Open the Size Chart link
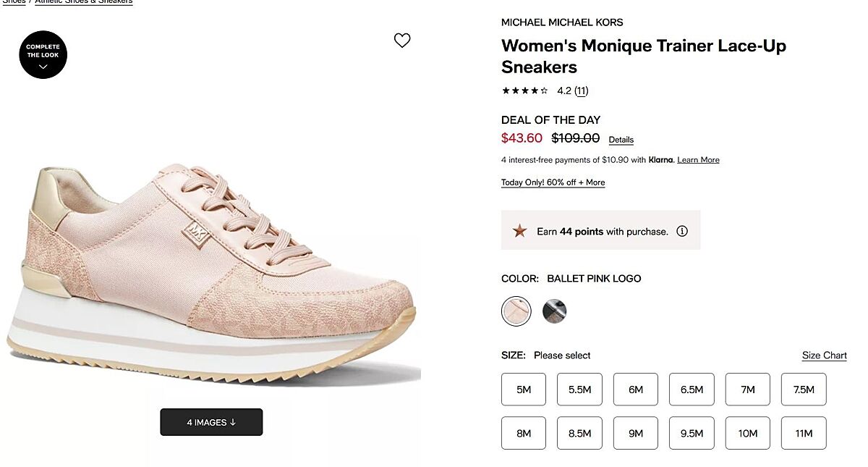Screen dimensions: 868x467 click(x=824, y=355)
